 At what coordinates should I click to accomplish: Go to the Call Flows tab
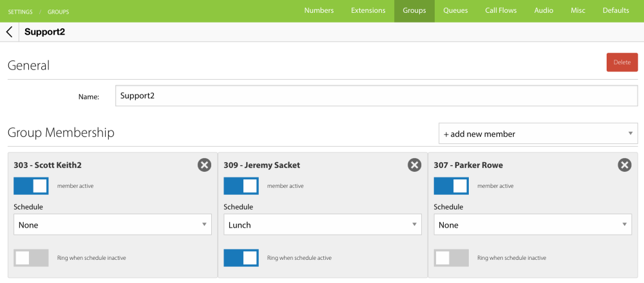(x=501, y=11)
